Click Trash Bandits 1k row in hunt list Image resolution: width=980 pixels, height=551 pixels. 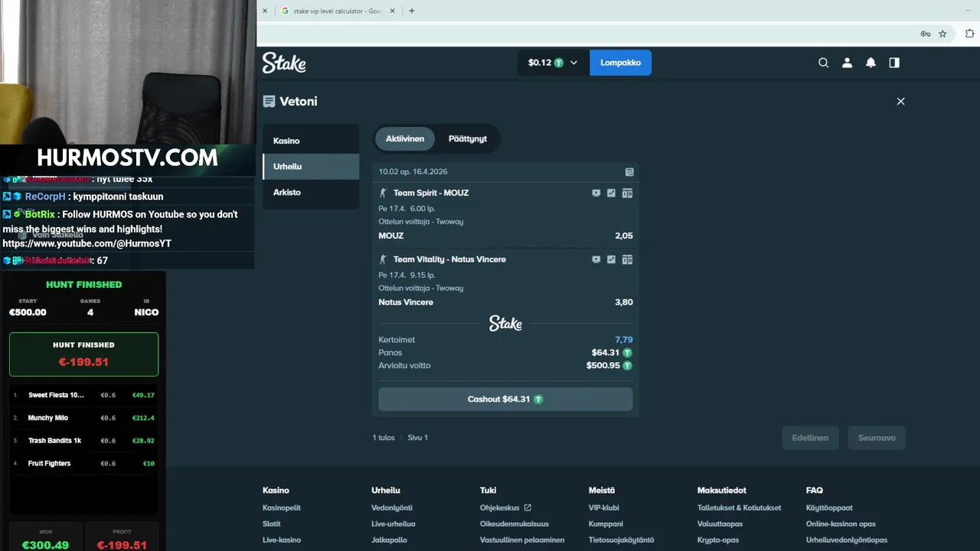83,441
